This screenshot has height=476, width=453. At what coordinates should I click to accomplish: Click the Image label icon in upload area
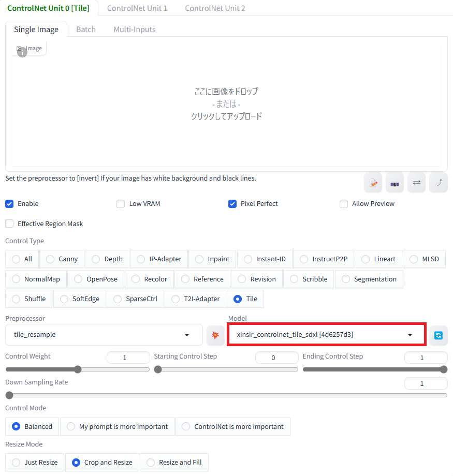19,48
